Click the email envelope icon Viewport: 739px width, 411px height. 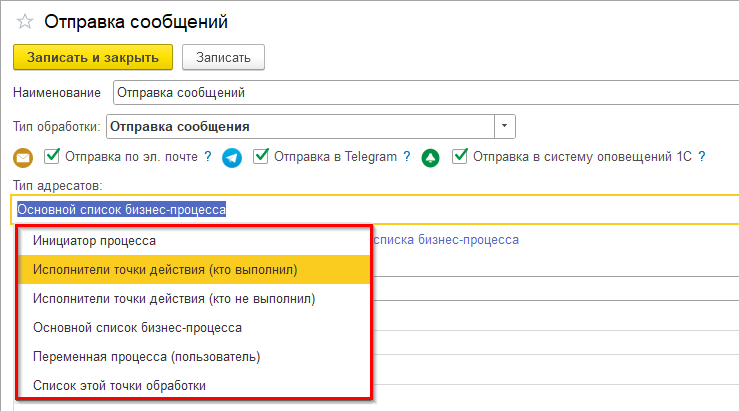click(23, 158)
